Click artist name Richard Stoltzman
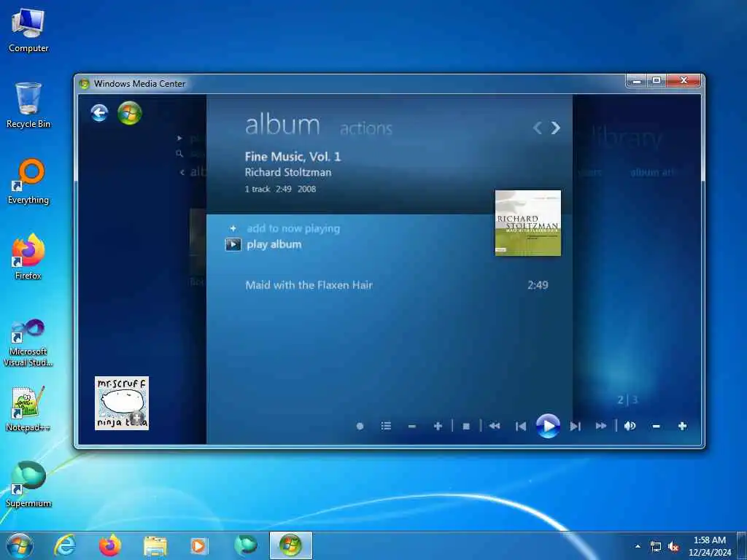The height and width of the screenshot is (560, 747). tap(287, 172)
